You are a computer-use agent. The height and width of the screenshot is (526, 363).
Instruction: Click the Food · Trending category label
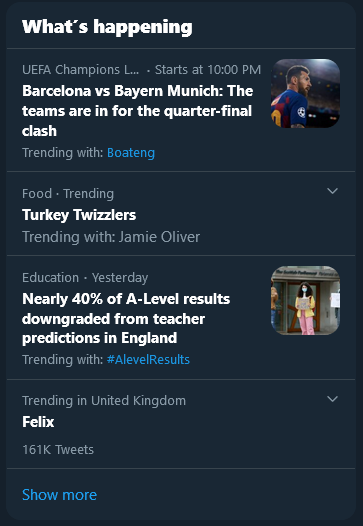click(x=68, y=194)
